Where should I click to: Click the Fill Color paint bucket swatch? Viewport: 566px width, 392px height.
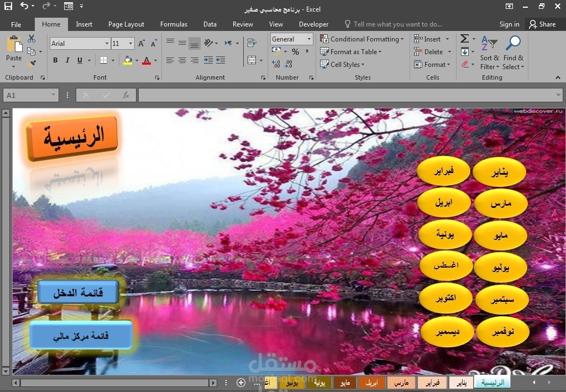click(x=128, y=60)
